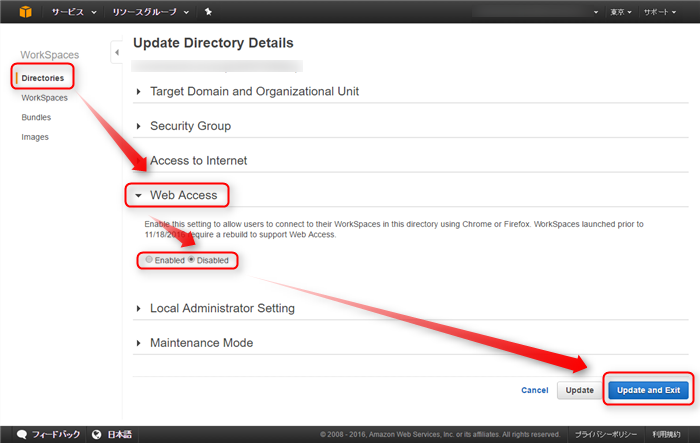Screen dimensions: 700x443
Task: Open the サポート menu
Action: pyautogui.click(x=660, y=12)
